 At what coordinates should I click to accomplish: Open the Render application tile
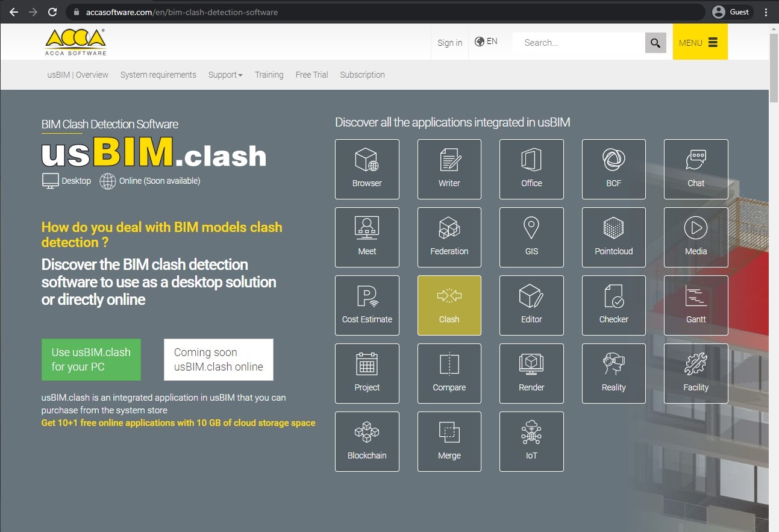click(531, 374)
